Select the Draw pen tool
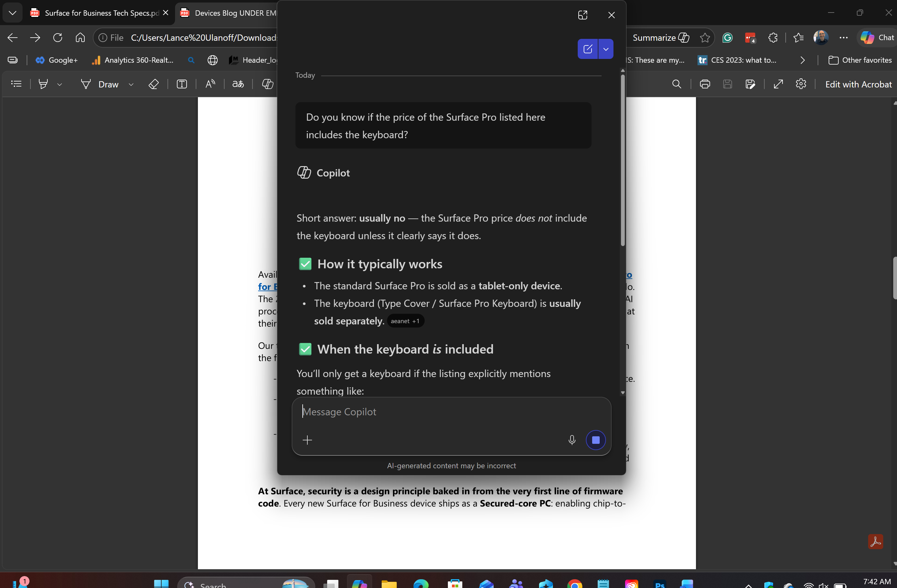Screen dimensions: 897x588 tap(99, 84)
